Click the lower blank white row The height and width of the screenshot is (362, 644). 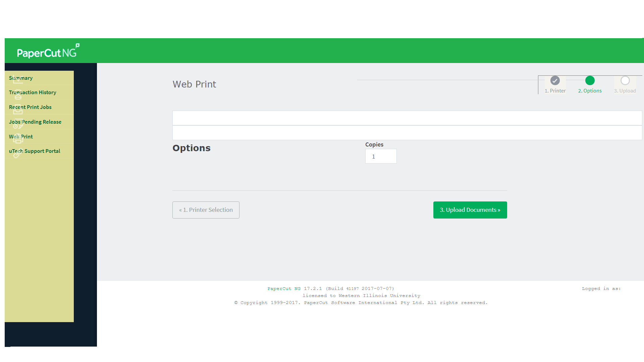407,133
